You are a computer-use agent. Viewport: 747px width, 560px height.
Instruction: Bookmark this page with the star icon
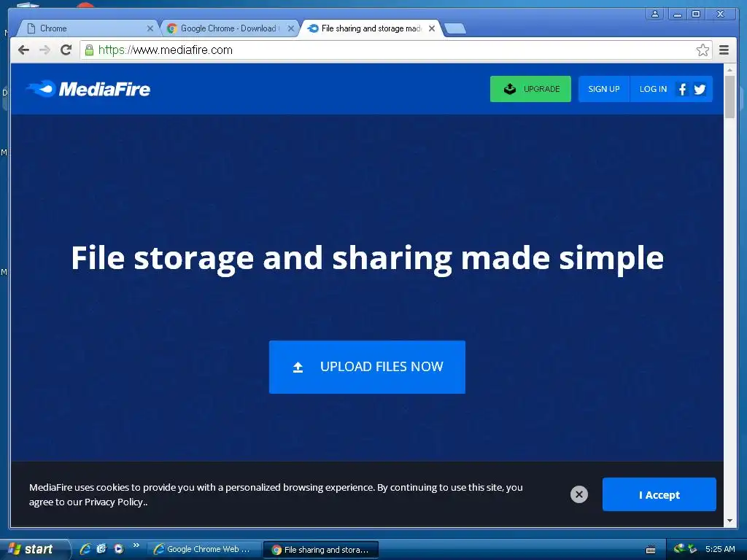(703, 50)
